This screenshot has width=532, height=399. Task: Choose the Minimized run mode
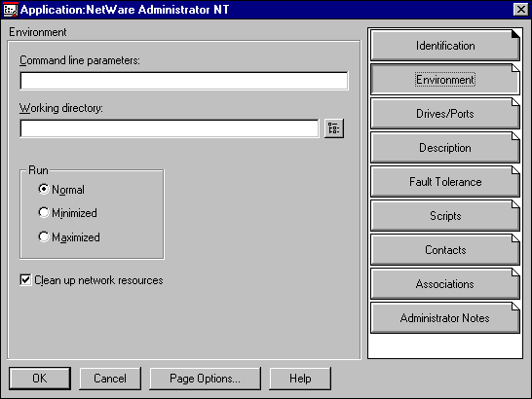(44, 212)
